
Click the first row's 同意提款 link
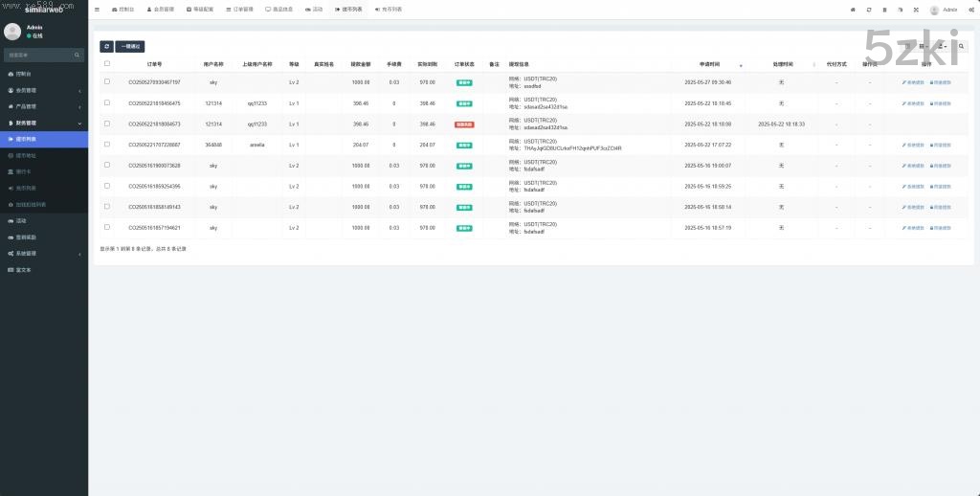[941, 82]
